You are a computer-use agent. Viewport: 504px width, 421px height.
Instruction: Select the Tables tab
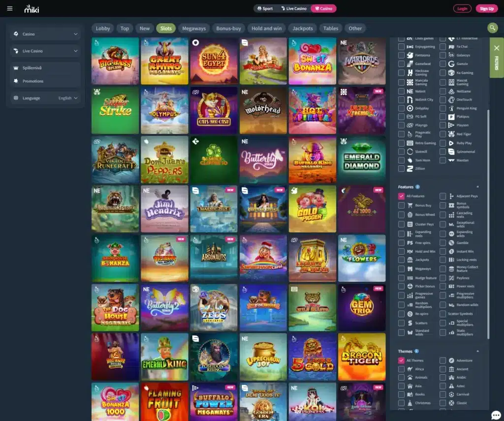click(330, 28)
